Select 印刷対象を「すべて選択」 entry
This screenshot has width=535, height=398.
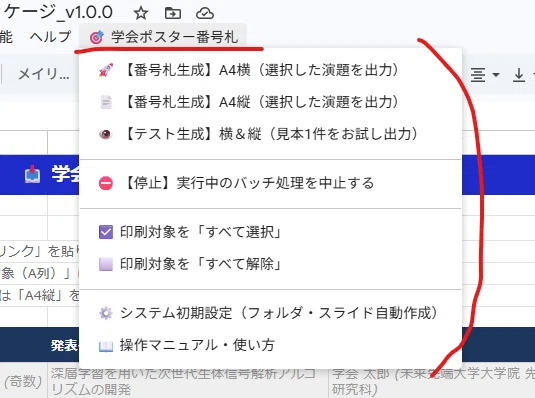click(x=270, y=232)
